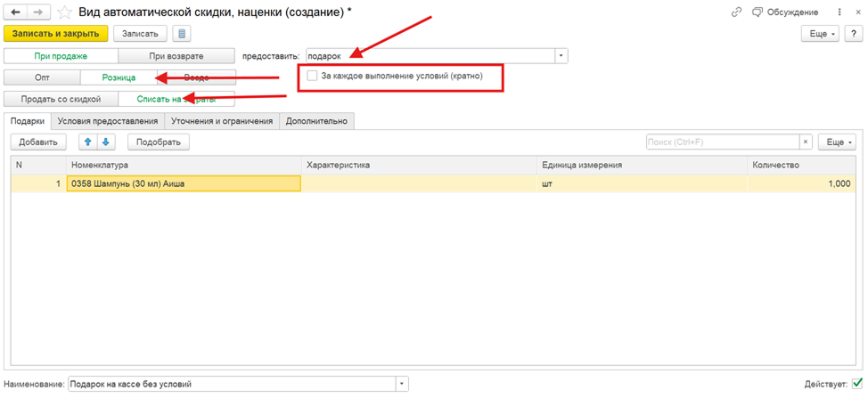This screenshot has height=398, width=868.
Task: Open the Уточнения и ограничения tab
Action: [222, 121]
